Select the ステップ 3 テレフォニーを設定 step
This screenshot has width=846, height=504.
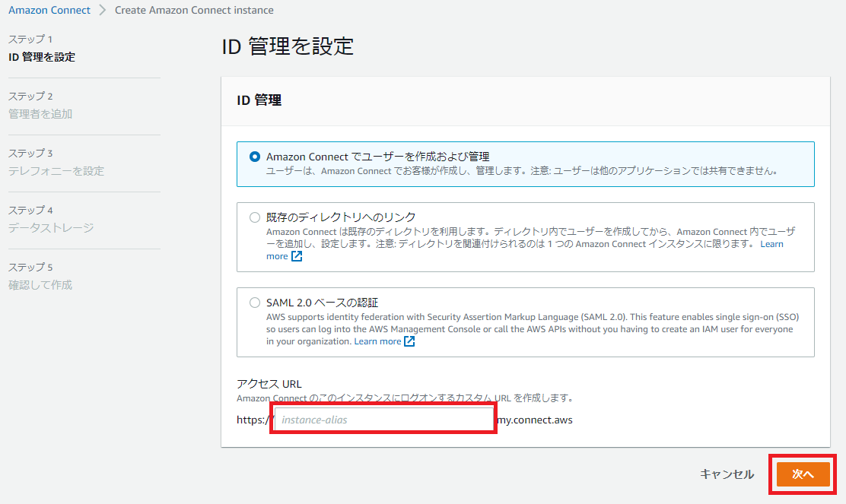click(x=56, y=162)
